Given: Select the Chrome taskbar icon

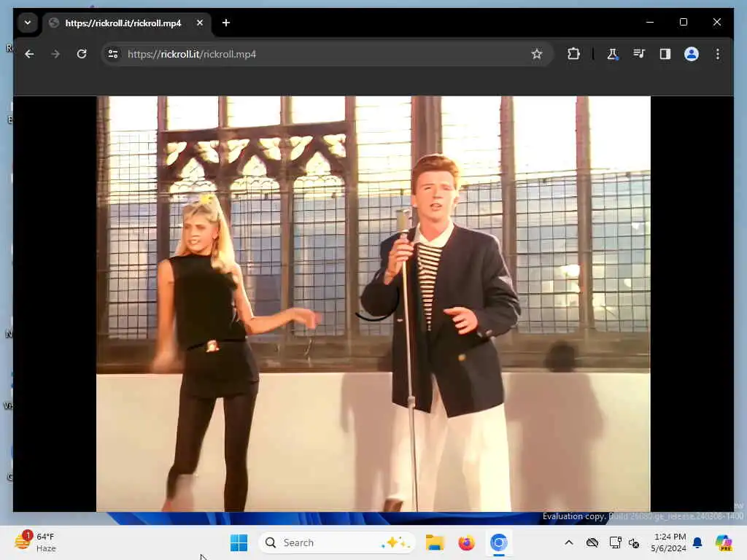Looking at the screenshot, I should 498,542.
